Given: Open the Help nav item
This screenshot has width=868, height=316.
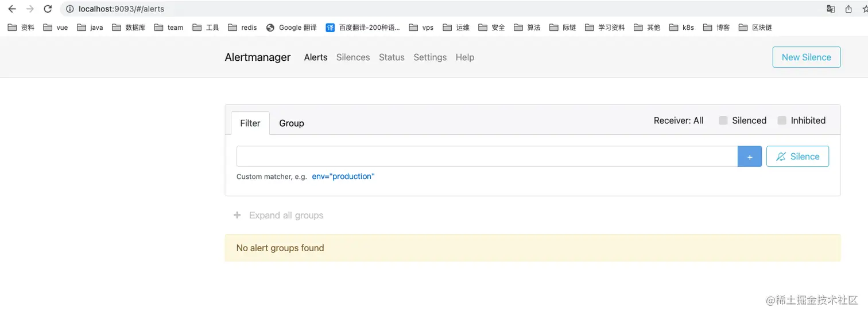Looking at the screenshot, I should [465, 57].
